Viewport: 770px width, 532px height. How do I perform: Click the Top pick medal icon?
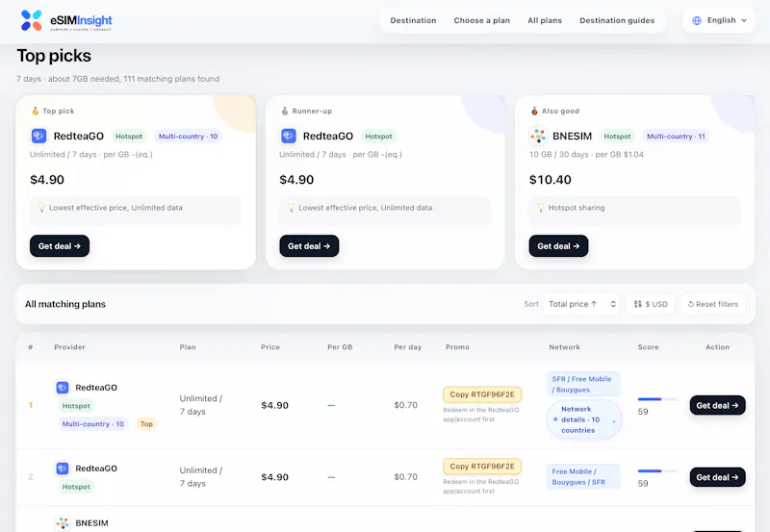pos(35,111)
